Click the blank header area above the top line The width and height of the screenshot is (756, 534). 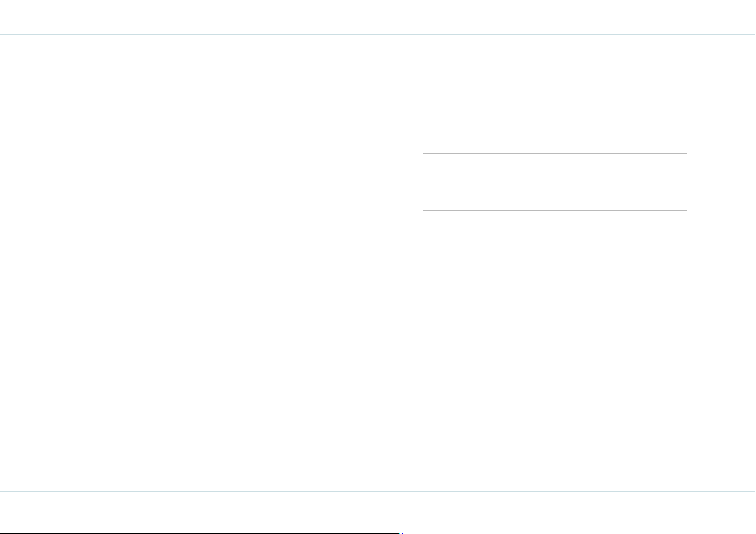click(378, 17)
